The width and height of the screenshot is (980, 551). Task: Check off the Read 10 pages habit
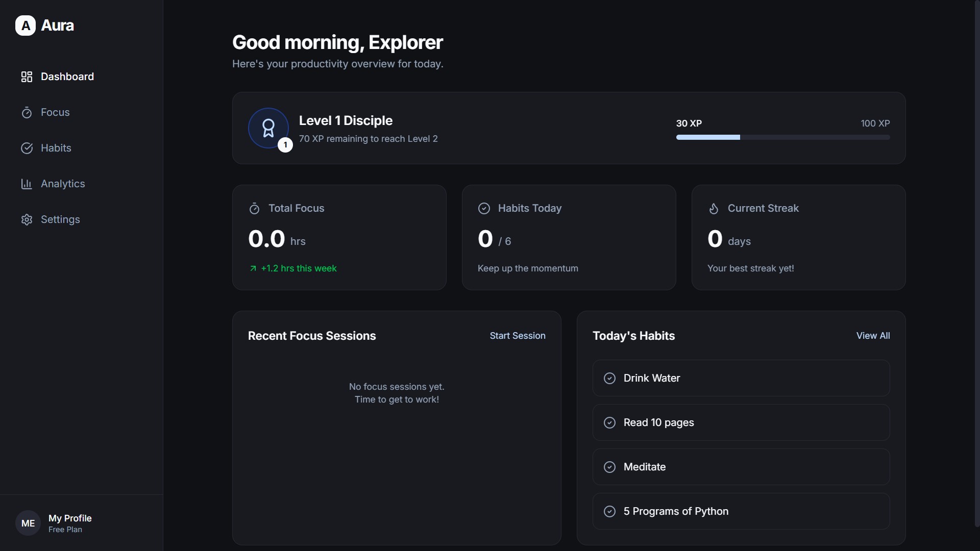[609, 422]
